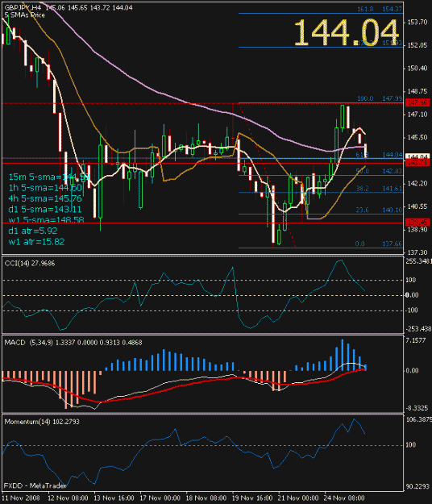The image size is (432, 504).
Task: Click 148.75 on the price axis
Action: click(x=417, y=91)
